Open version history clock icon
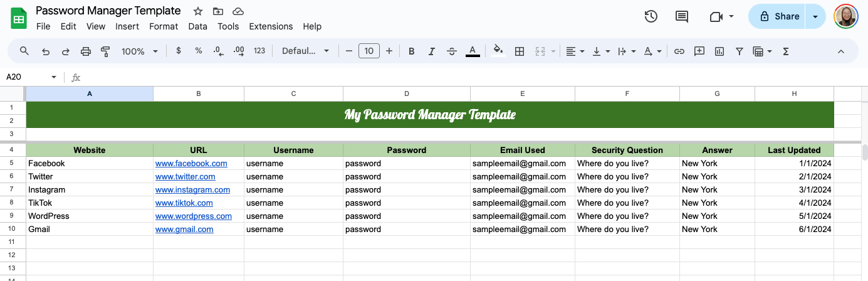Viewport: 868px width, 281px height. (651, 17)
